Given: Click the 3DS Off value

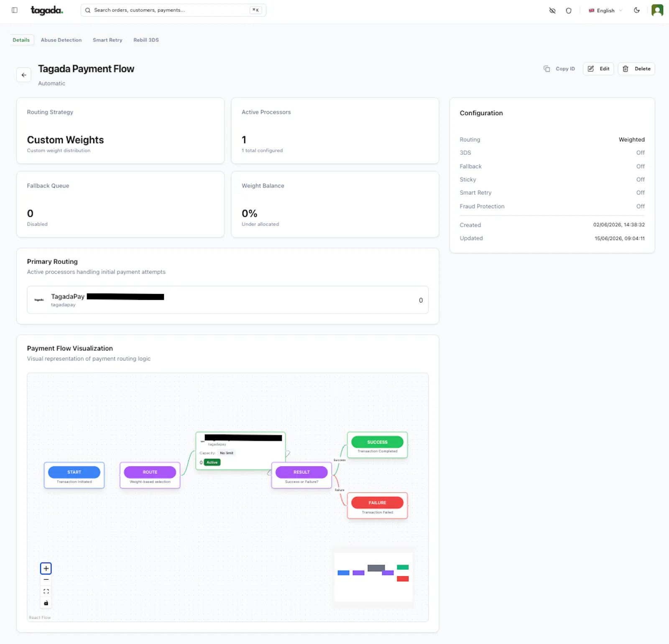Looking at the screenshot, I should [x=640, y=153].
